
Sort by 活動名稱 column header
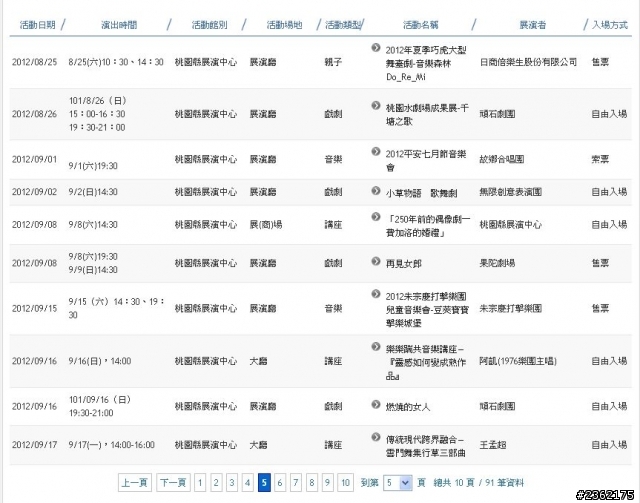coord(421,25)
